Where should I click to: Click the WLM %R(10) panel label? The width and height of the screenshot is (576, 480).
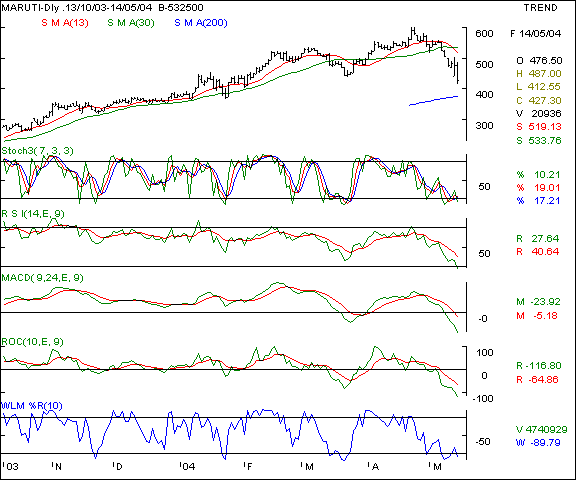32,405
